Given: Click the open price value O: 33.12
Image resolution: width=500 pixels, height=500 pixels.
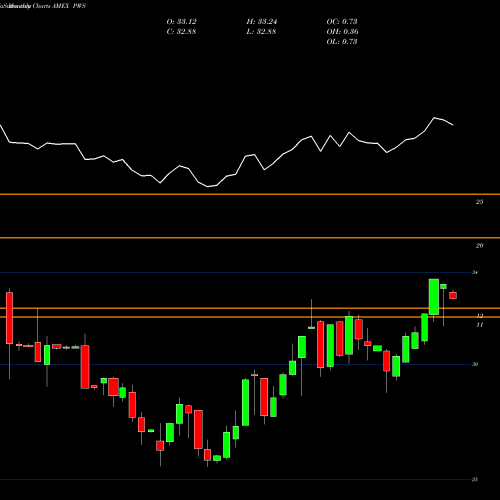Looking at the screenshot, I should point(181,22).
